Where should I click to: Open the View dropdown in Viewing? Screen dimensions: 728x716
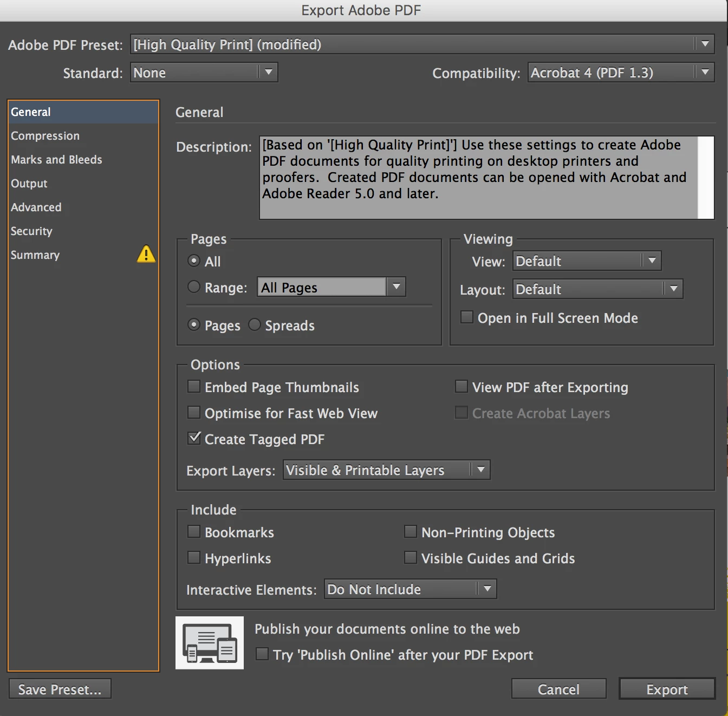click(x=587, y=261)
